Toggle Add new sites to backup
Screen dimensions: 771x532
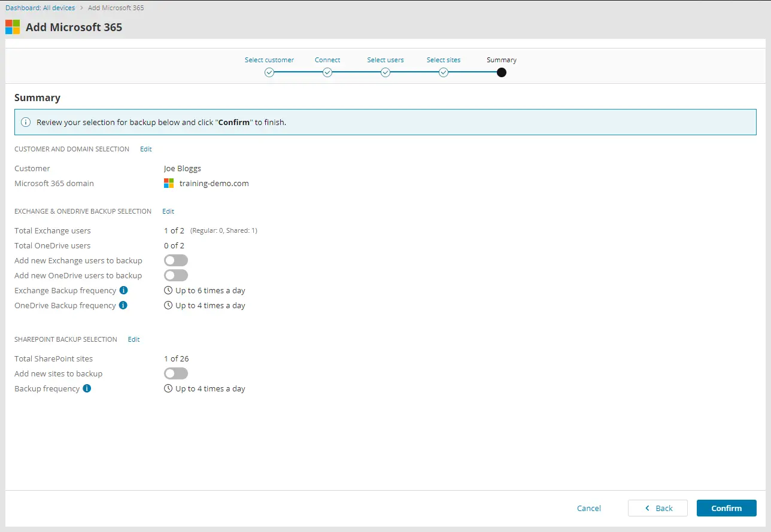point(176,373)
